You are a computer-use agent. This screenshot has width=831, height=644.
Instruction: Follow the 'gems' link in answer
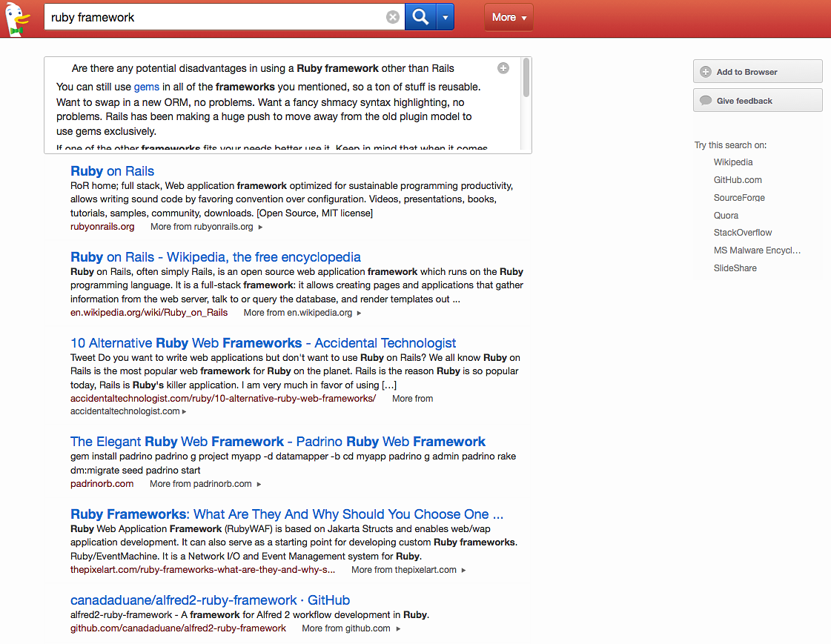coord(147,87)
